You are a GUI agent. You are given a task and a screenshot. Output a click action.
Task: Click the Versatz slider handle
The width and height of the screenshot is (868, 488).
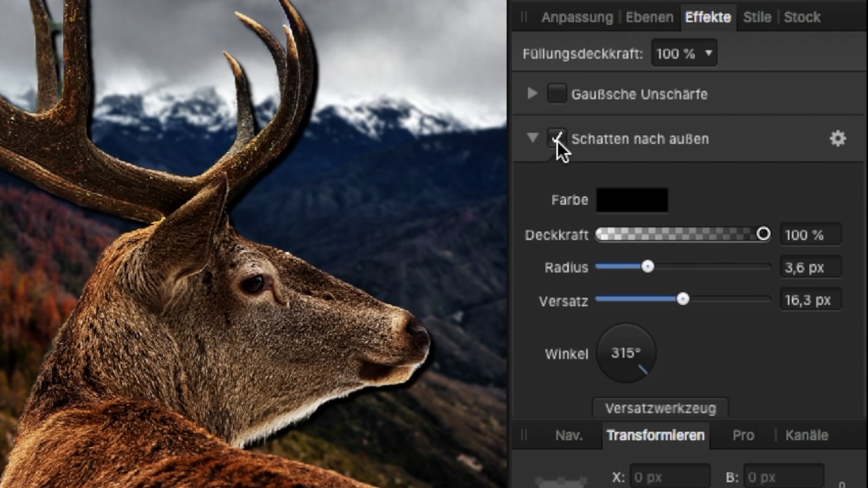click(x=683, y=299)
